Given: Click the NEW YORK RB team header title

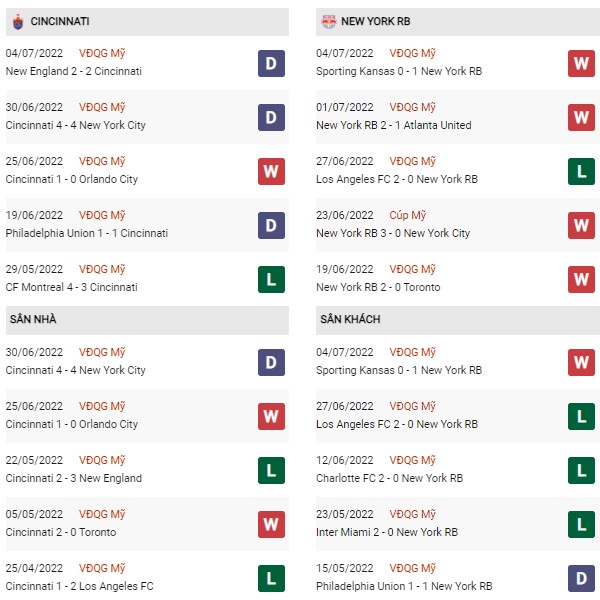Looking at the screenshot, I should [x=375, y=21].
